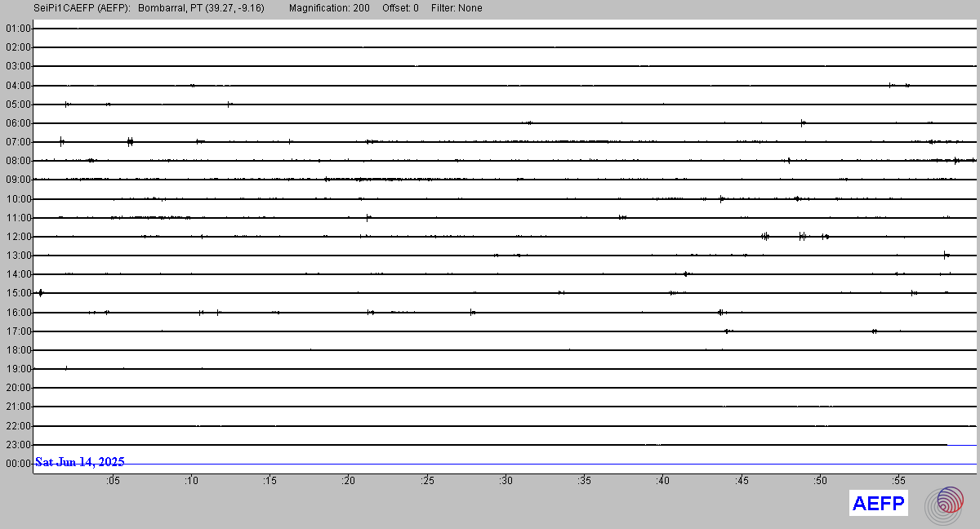Click the Magnification: 200 header text
This screenshot has height=529, width=980.
[329, 8]
